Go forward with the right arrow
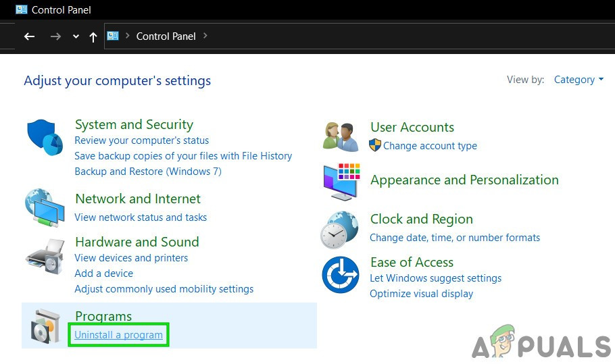This screenshot has width=615, height=364. point(55,37)
